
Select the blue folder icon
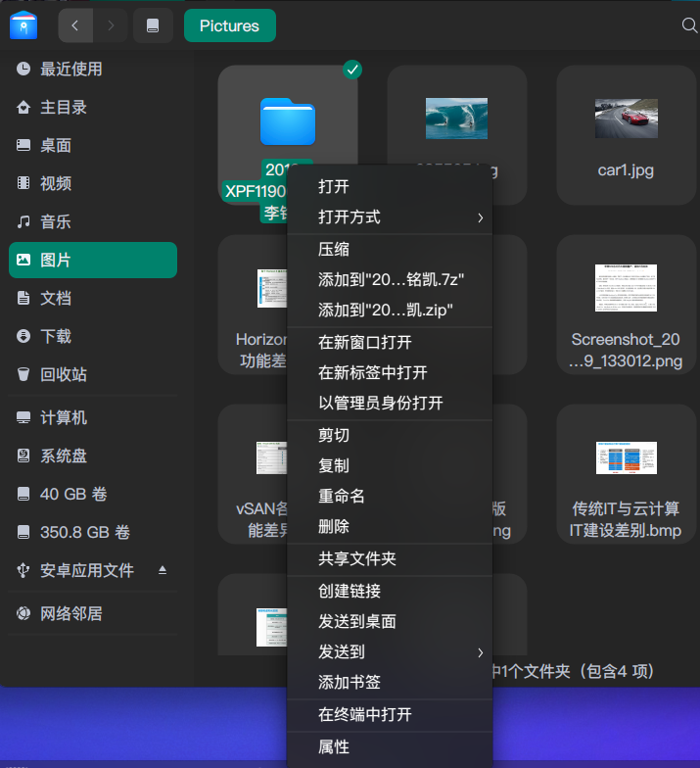coord(288,121)
